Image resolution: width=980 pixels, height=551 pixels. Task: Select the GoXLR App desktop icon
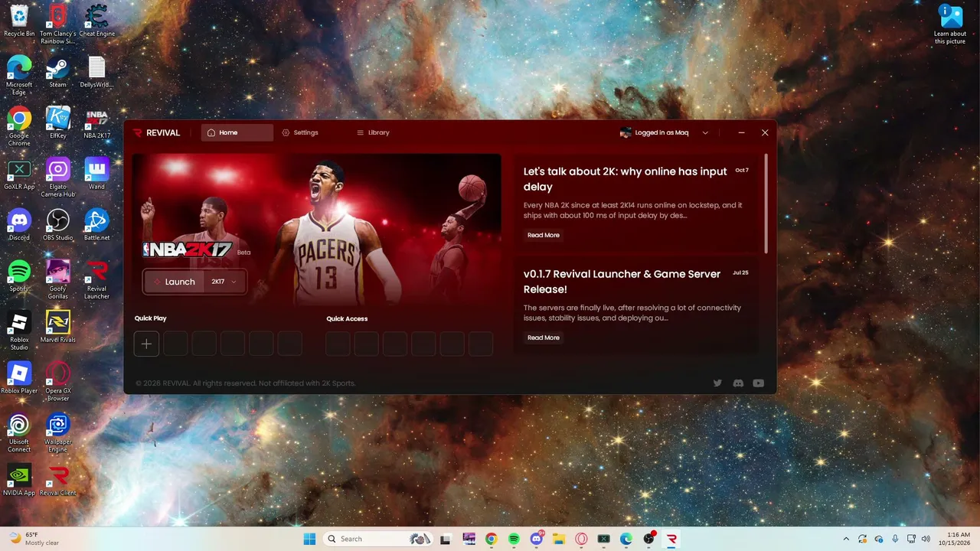click(19, 174)
